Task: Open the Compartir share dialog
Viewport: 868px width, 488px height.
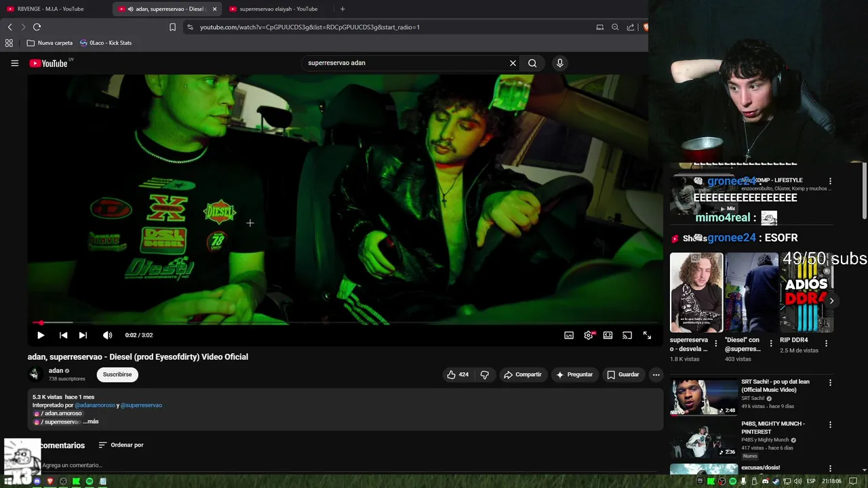Action: tap(522, 374)
